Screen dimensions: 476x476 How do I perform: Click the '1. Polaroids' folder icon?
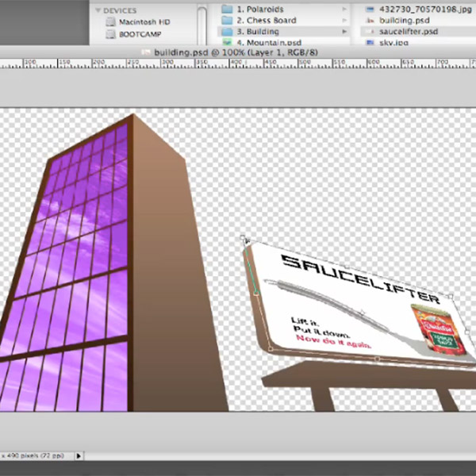click(227, 9)
